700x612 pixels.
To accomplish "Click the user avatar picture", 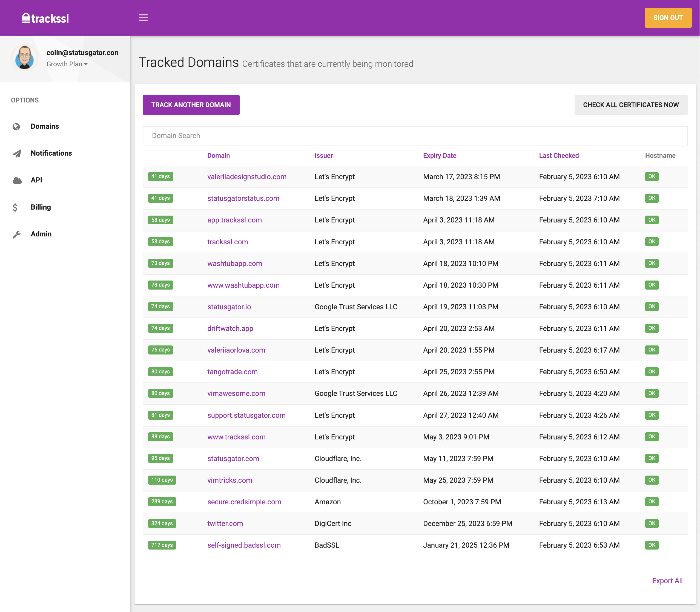I will click(x=24, y=57).
